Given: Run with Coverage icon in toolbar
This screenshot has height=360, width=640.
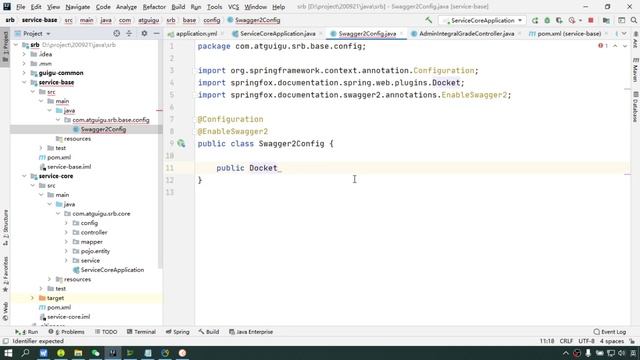Looking at the screenshot, I should click(x=559, y=20).
